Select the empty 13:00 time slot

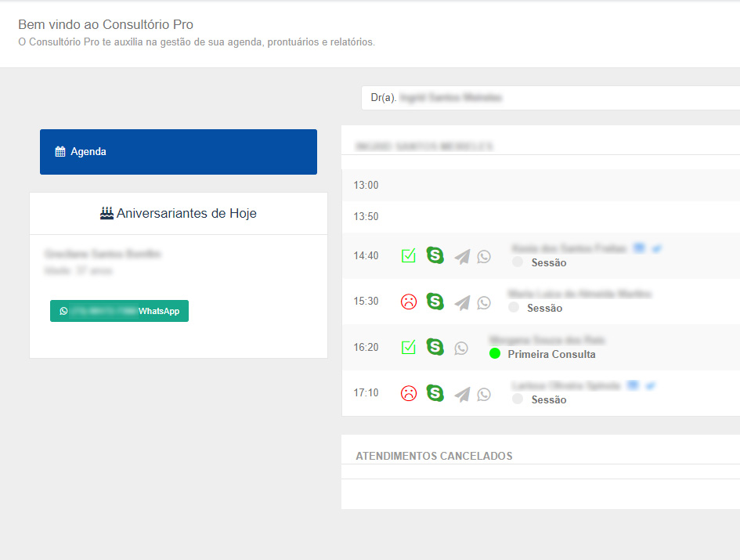(540, 186)
